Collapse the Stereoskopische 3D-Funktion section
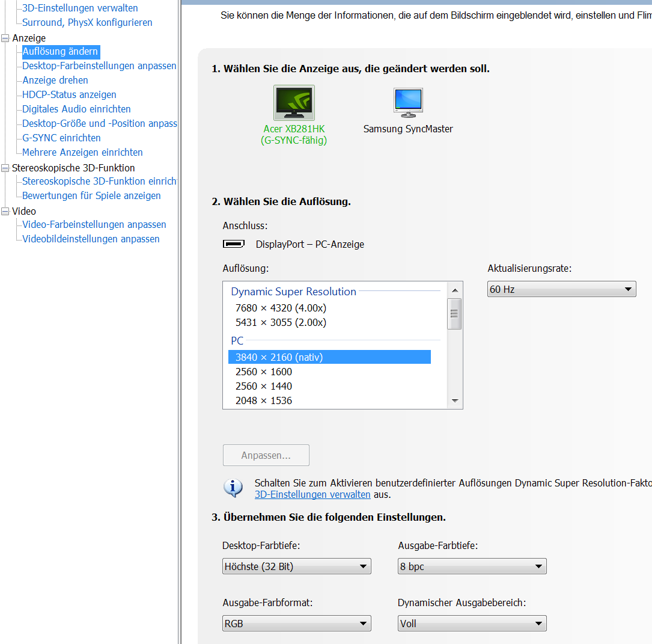This screenshot has height=644, width=652. tap(5, 168)
